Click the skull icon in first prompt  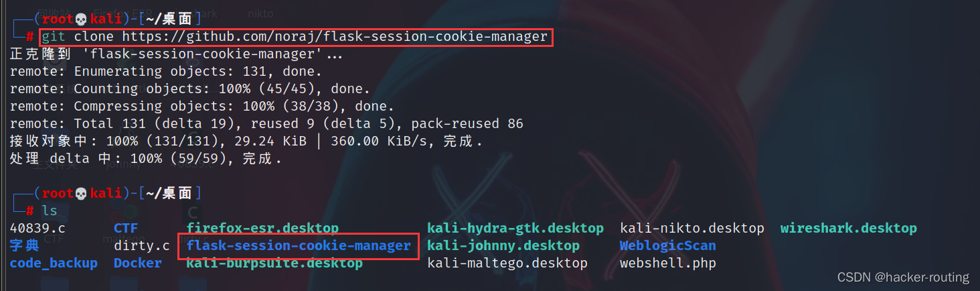coord(81,19)
